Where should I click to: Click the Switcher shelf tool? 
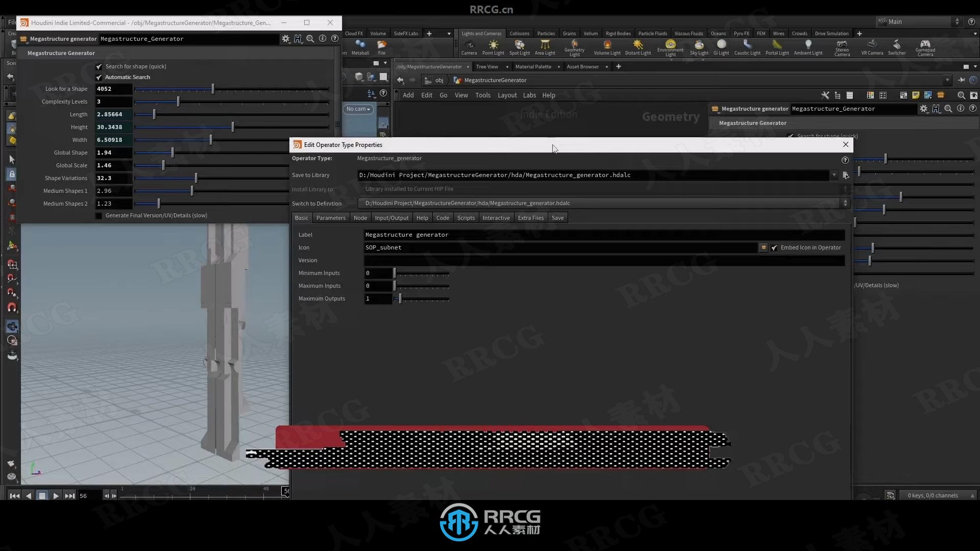click(897, 47)
